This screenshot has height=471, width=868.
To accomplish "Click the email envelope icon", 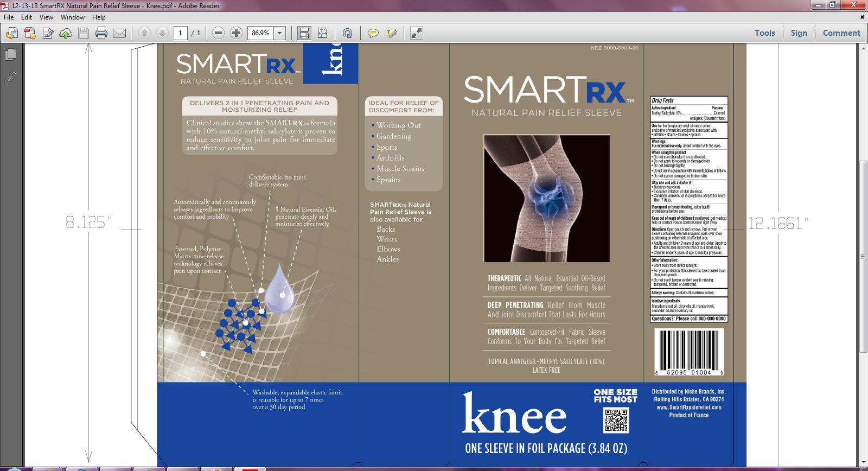I will (119, 33).
